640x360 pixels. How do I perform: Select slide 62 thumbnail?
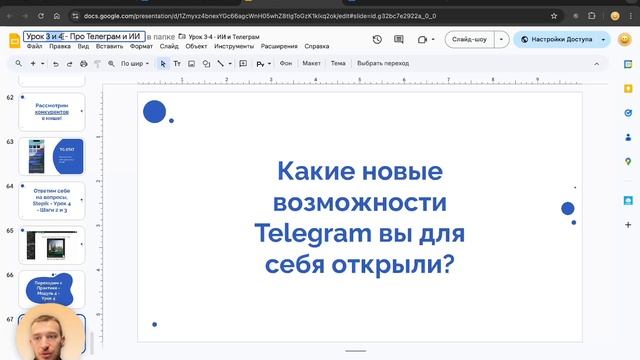click(x=52, y=112)
